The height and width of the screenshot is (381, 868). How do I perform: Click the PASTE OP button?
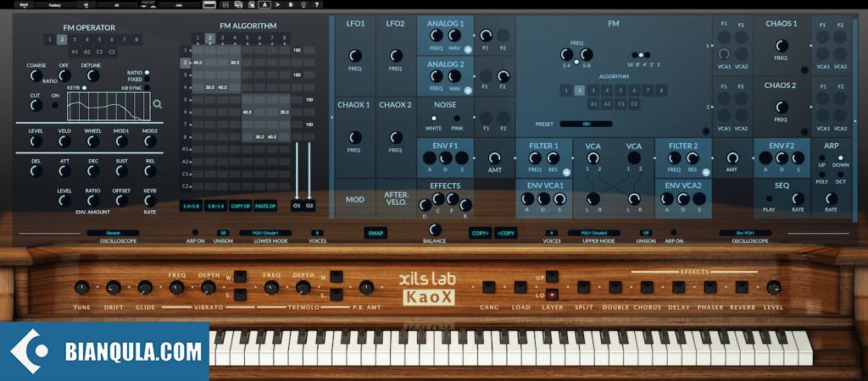point(265,205)
